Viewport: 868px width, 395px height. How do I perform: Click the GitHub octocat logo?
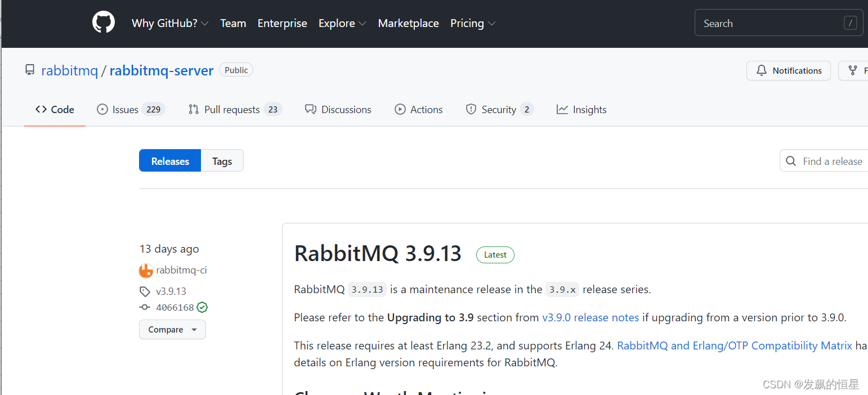(104, 23)
